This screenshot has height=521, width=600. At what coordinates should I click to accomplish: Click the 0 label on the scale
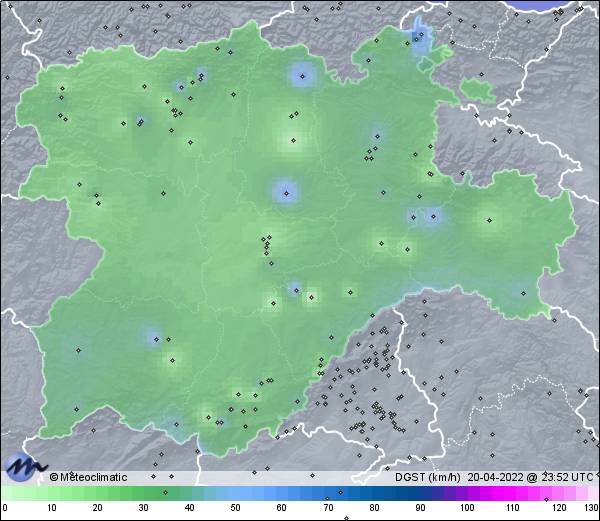(5, 508)
